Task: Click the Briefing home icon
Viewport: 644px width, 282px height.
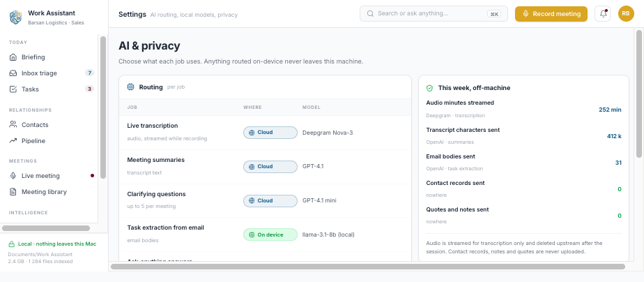Action: pos(13,57)
